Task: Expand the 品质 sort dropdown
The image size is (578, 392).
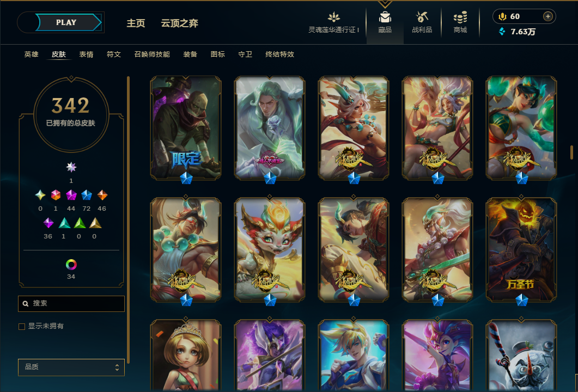Action: (71, 367)
